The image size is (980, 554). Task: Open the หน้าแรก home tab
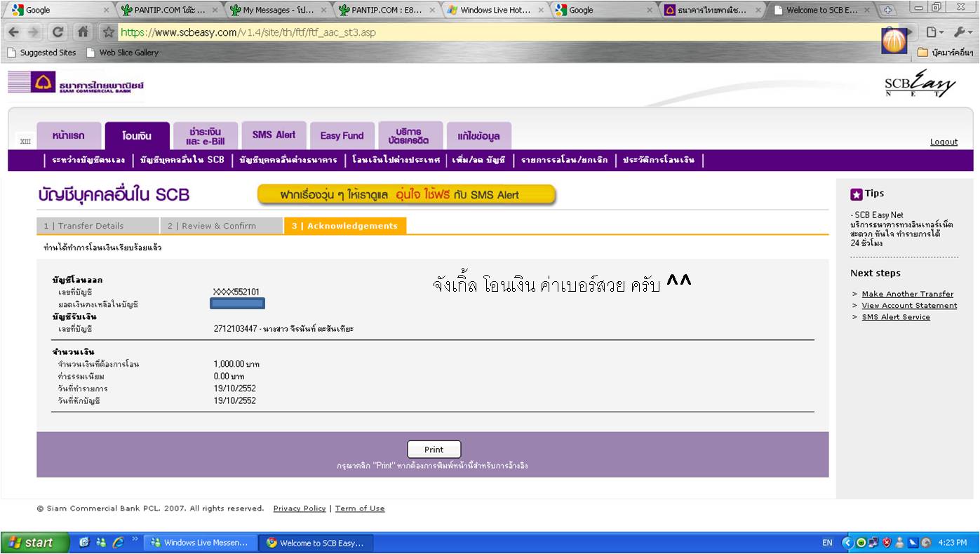click(x=68, y=135)
